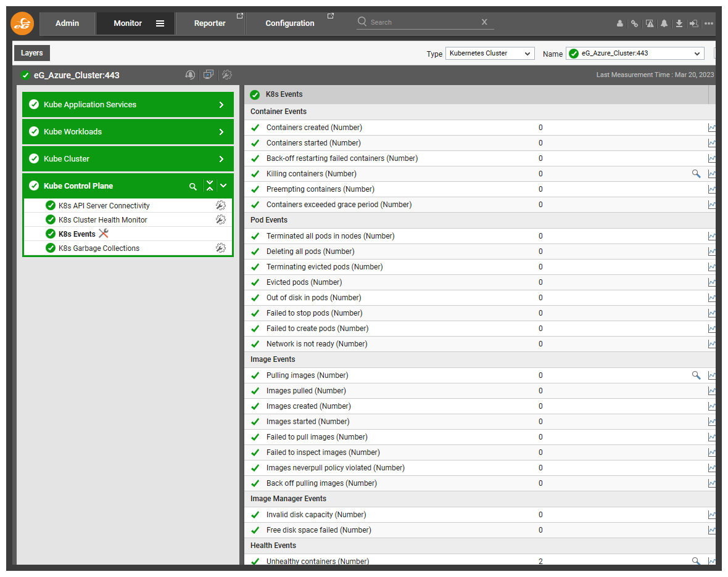The height and width of the screenshot is (577, 728).
Task: Select K8s Cluster Health Monitor test
Action: [x=102, y=220]
